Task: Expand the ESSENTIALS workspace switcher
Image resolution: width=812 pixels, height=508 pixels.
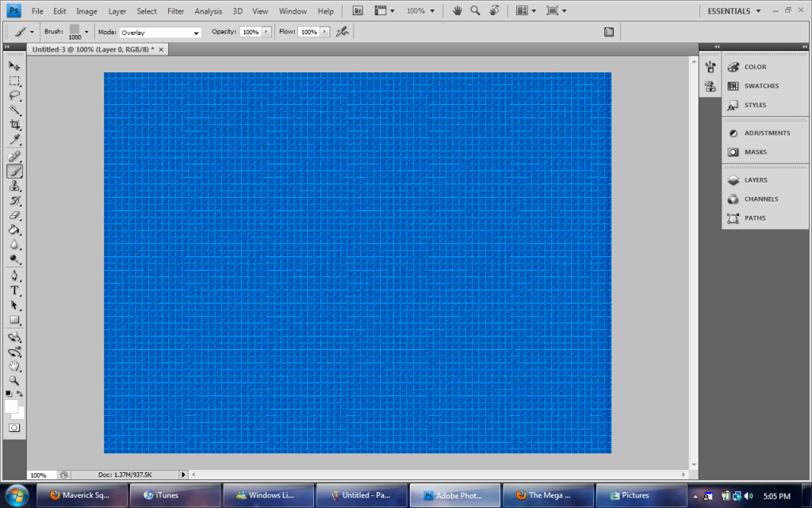Action: point(734,11)
